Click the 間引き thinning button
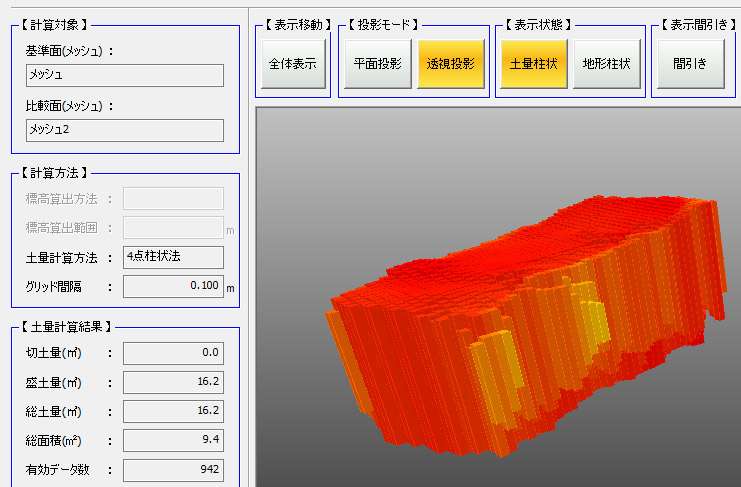The height and width of the screenshot is (487, 741). (690, 63)
